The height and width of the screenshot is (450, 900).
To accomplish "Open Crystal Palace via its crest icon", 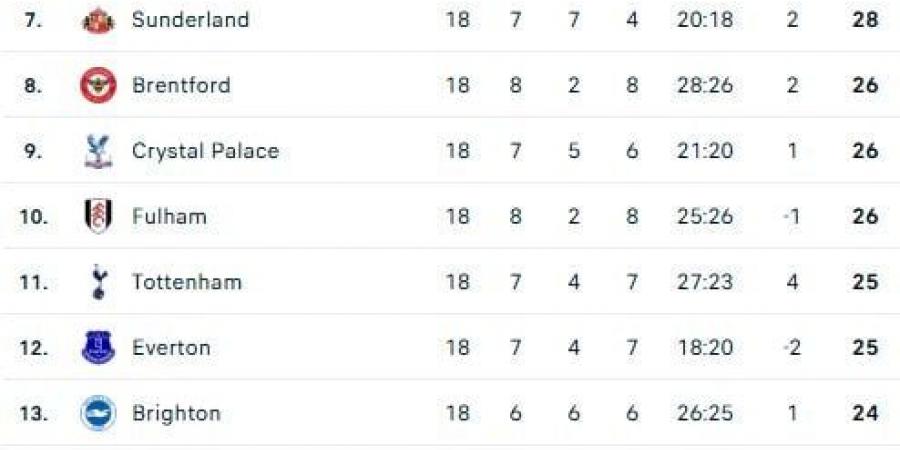I will click(98, 151).
